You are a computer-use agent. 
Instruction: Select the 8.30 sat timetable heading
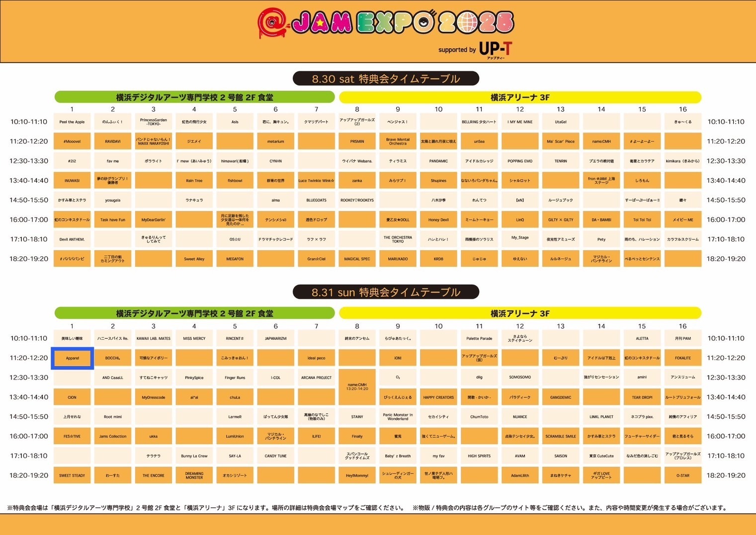386,78
